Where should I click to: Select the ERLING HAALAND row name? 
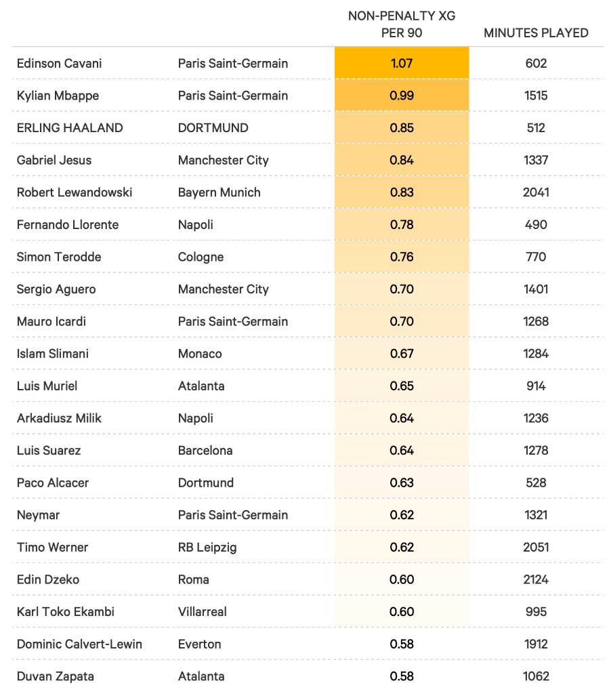coord(70,127)
